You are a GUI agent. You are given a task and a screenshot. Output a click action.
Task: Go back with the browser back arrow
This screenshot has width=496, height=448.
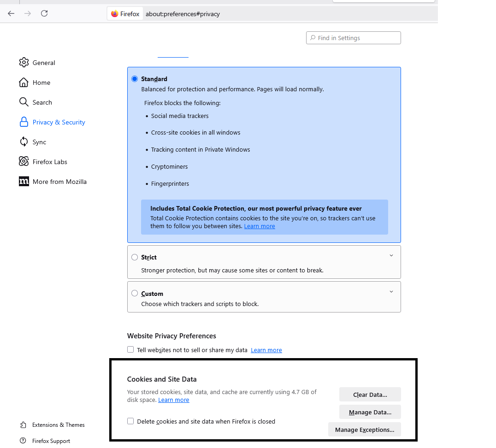11,14
